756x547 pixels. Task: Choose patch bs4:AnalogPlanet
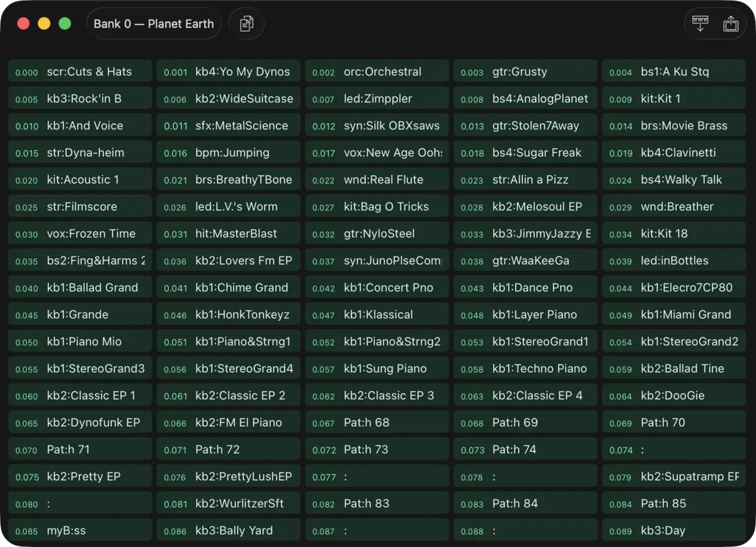[x=526, y=99]
